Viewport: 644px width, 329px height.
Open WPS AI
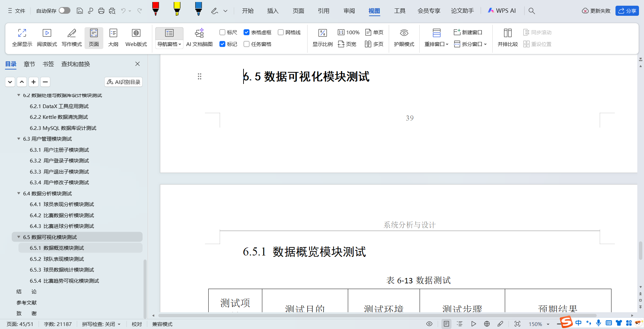(502, 11)
